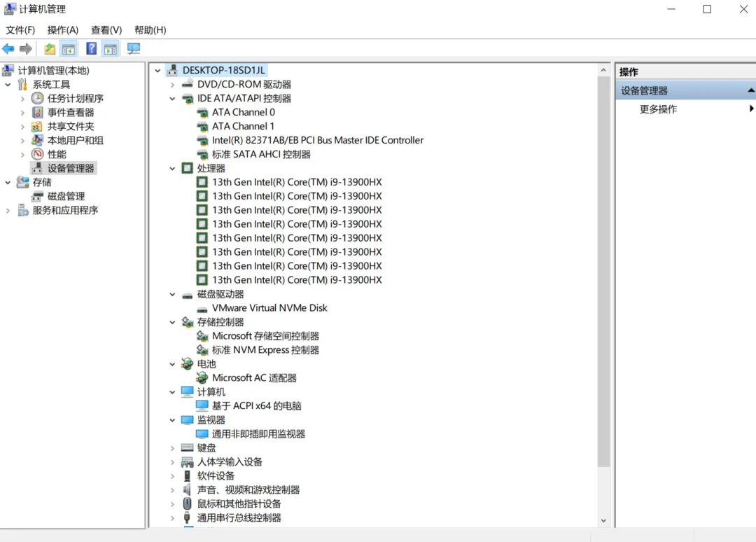
Task: Click 更多操作 in the actions pane
Action: coord(658,109)
